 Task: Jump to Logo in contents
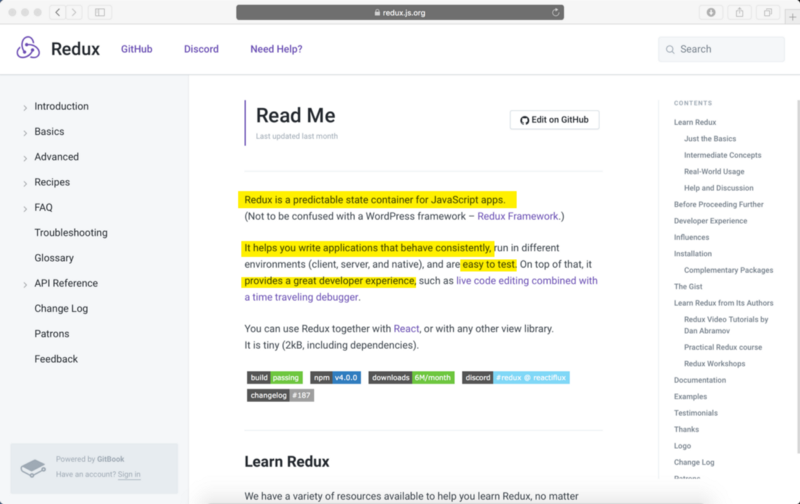[682, 446]
